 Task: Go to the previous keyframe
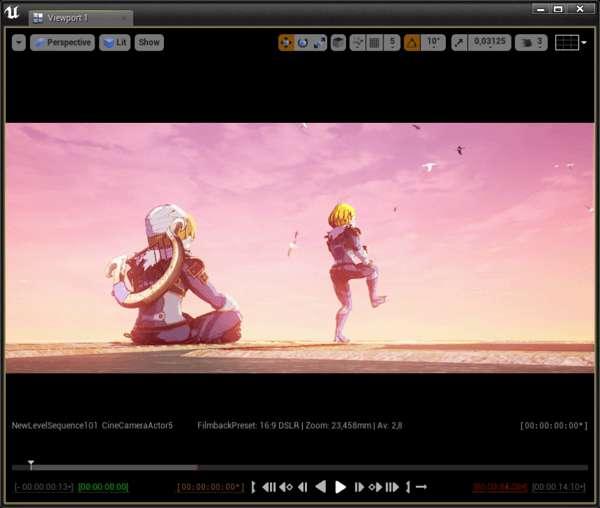click(286, 487)
